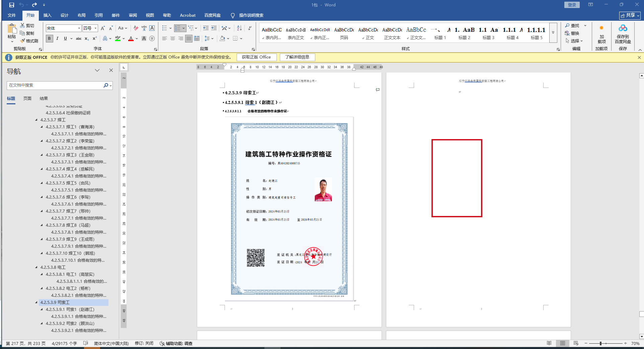
Task: Show paragraph marks icon
Action: 250,28
